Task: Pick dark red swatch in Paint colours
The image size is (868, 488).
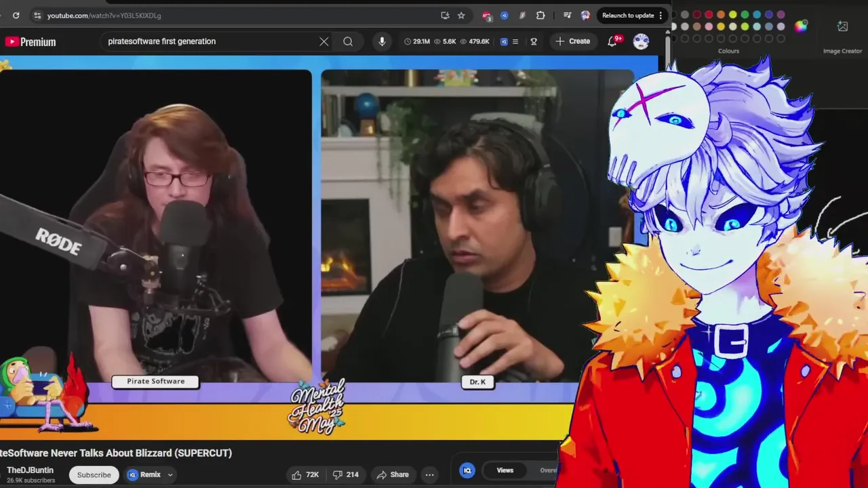Action: click(697, 15)
